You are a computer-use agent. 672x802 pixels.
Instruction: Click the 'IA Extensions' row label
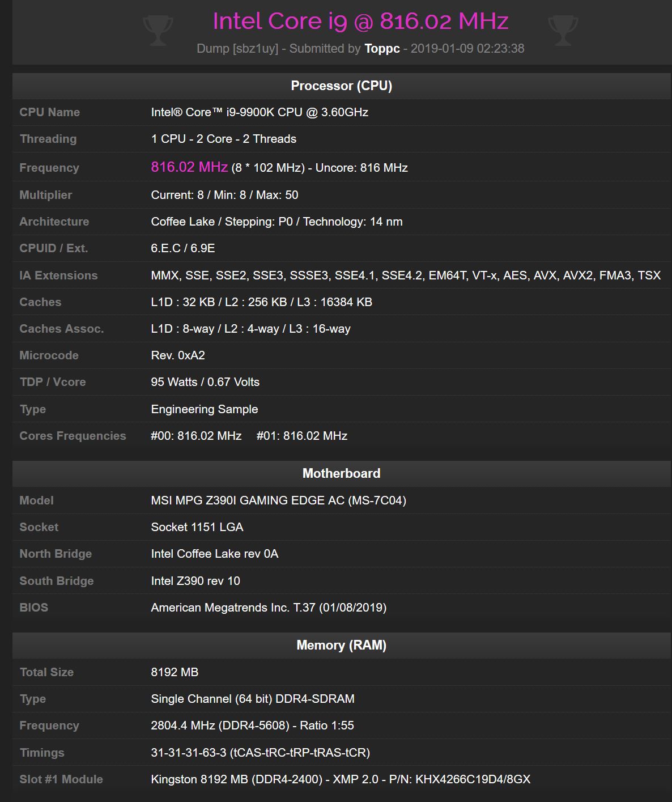58,275
